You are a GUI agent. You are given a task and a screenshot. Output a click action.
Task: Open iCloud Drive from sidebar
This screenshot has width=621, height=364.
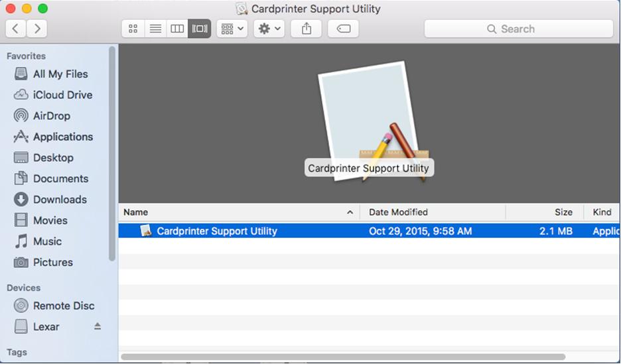click(x=62, y=95)
